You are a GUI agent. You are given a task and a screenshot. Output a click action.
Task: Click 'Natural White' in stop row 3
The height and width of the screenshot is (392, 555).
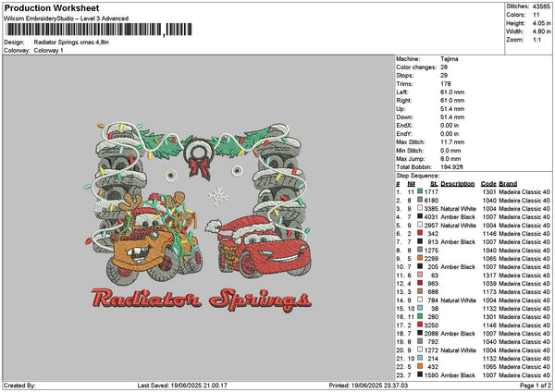coord(459,208)
